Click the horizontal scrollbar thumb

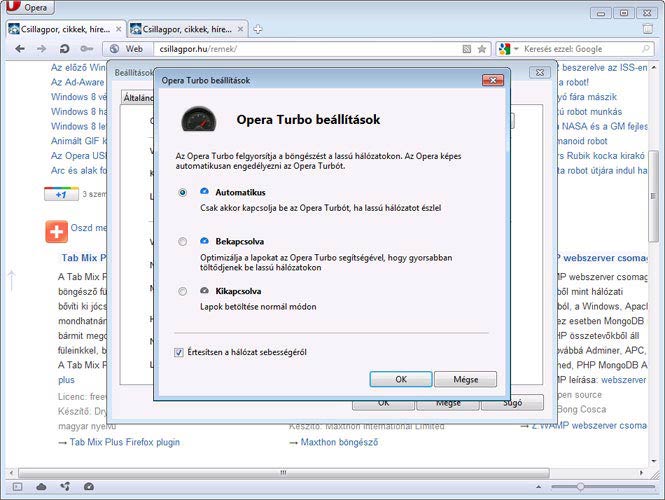click(x=284, y=472)
